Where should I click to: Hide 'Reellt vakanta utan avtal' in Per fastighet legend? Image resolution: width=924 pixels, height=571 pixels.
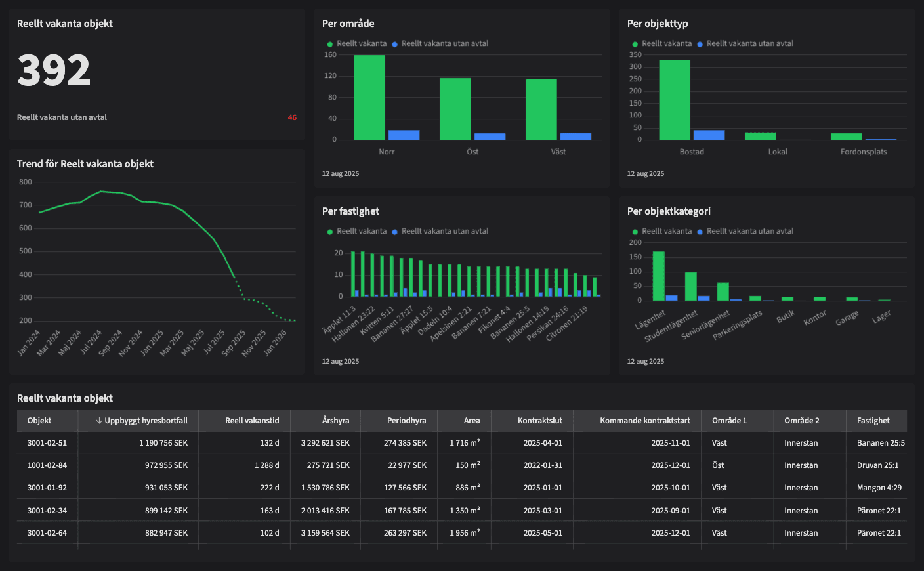[444, 232]
